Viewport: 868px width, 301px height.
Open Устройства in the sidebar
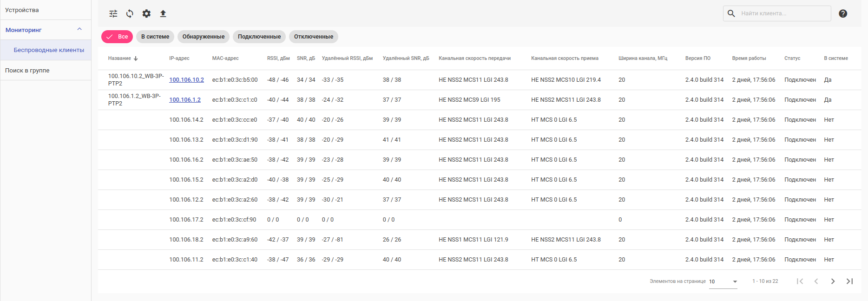[22, 10]
